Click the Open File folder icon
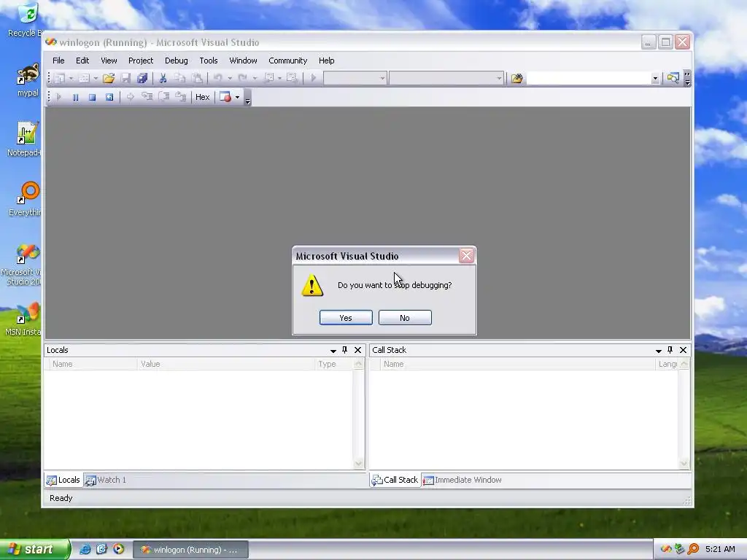The height and width of the screenshot is (560, 747). (x=109, y=78)
